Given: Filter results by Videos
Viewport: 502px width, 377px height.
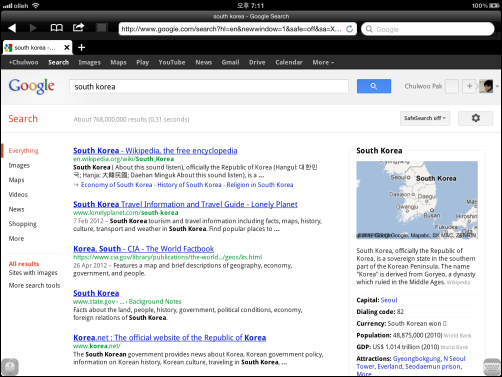Looking at the screenshot, I should [x=18, y=194].
